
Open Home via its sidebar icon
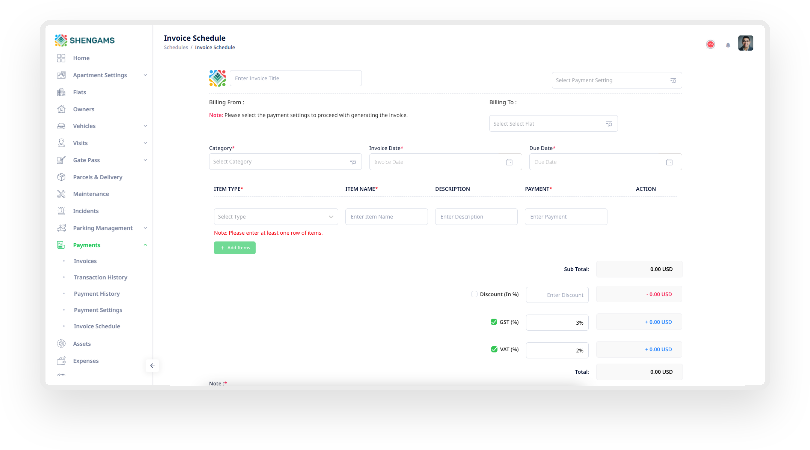point(61,58)
